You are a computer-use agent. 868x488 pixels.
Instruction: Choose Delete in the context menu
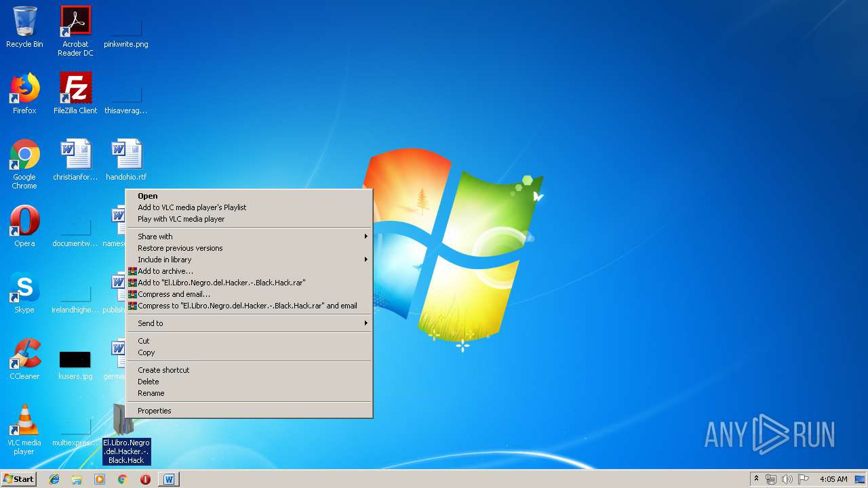(x=249, y=382)
